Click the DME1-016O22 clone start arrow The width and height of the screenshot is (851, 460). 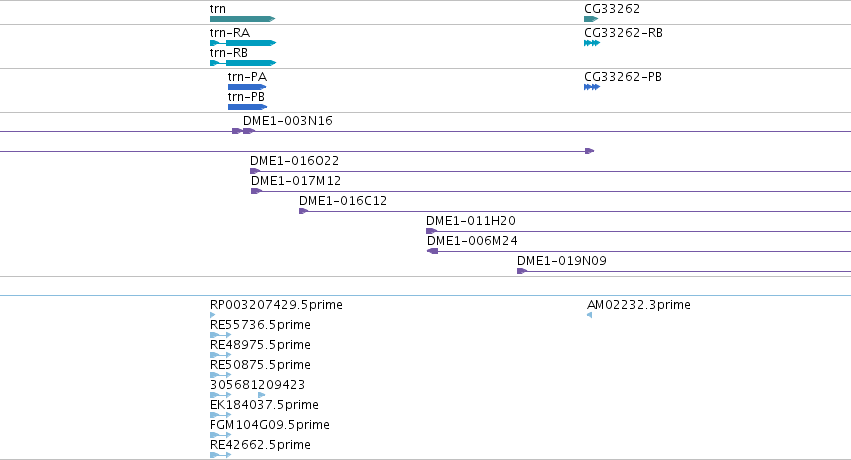click(x=255, y=171)
